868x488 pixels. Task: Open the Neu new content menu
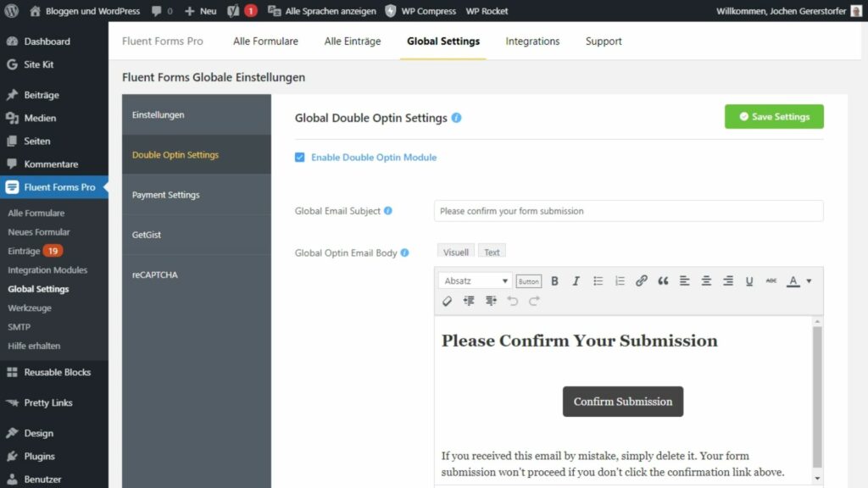click(x=200, y=10)
